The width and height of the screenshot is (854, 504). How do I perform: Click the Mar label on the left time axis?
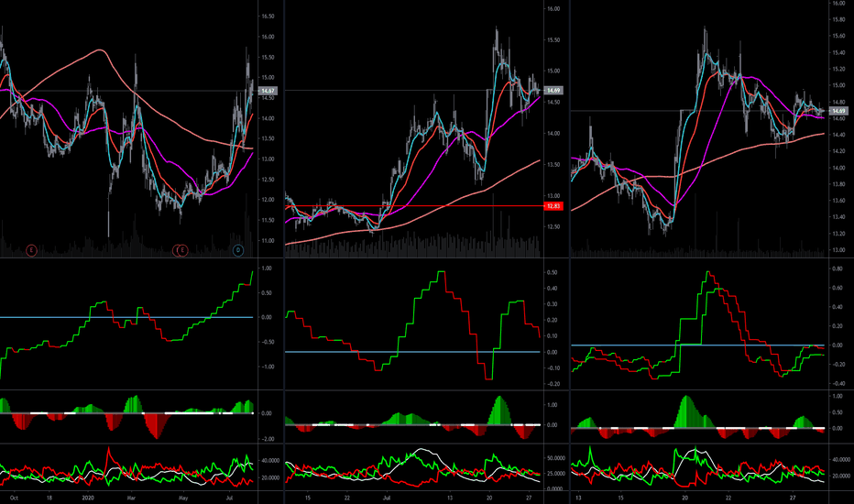131,498
